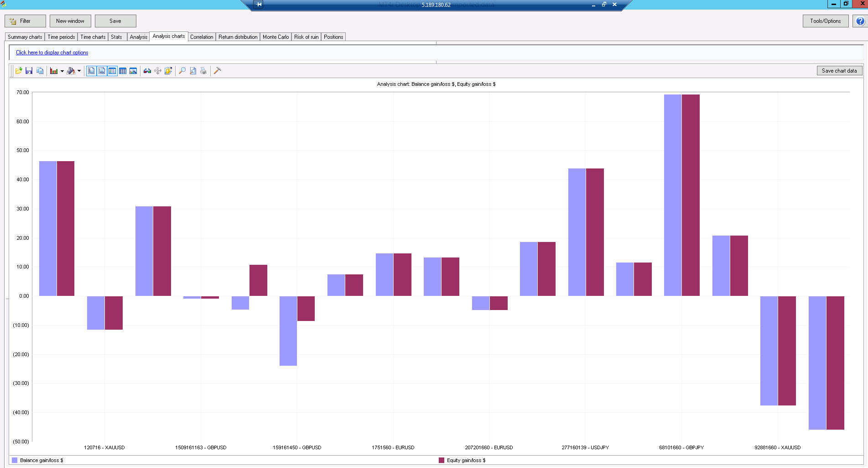Open the Tools/Options button
The height and width of the screenshot is (468, 868).
[x=826, y=21]
